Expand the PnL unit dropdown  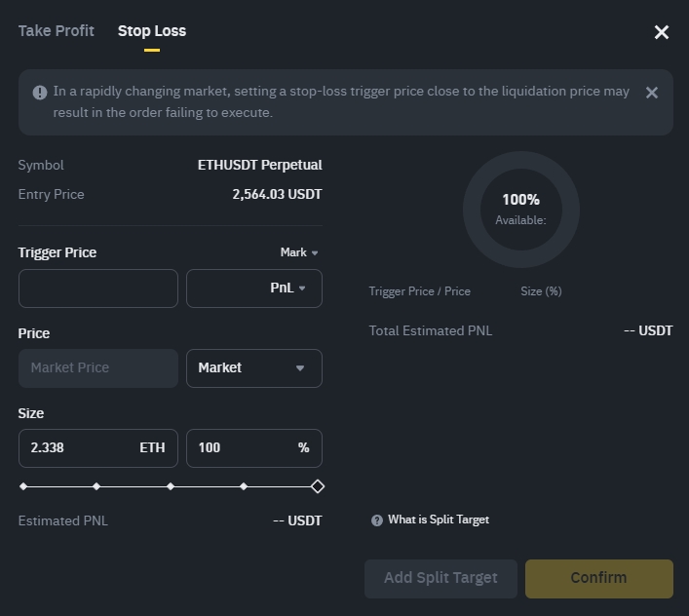(x=254, y=289)
